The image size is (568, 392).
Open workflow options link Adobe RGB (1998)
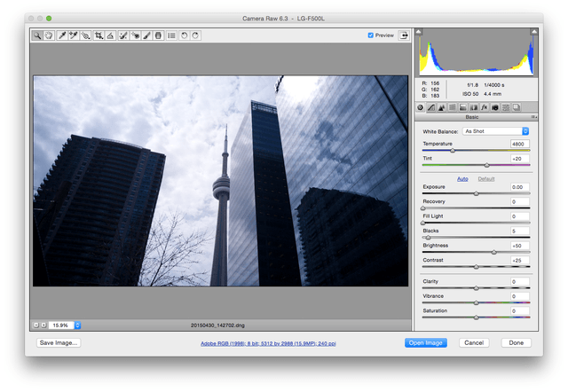coord(268,343)
